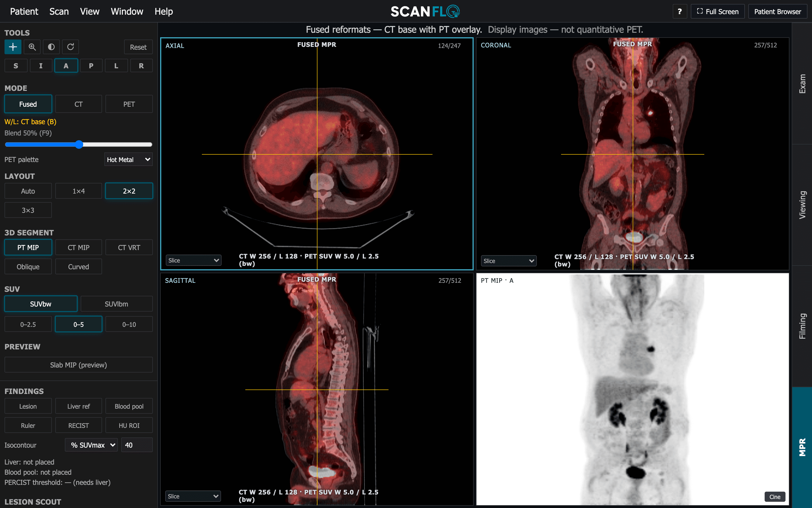
Task: Switch mode to CT only
Action: coord(78,104)
